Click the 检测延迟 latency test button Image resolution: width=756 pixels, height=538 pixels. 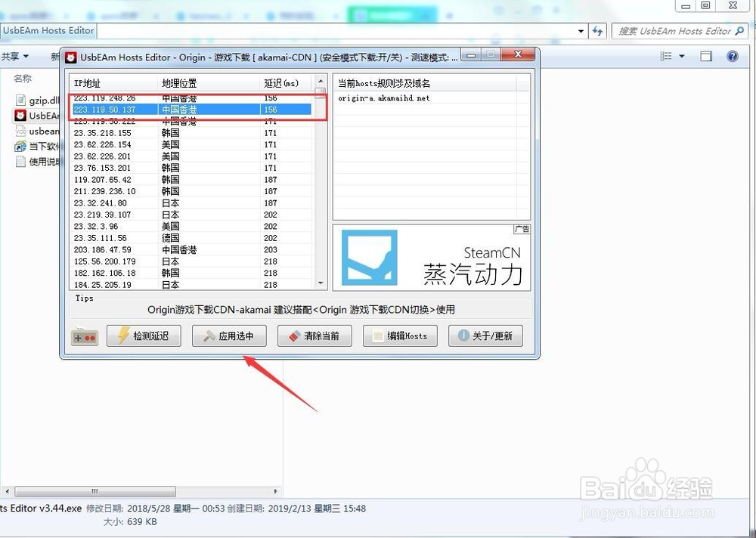[x=144, y=336]
